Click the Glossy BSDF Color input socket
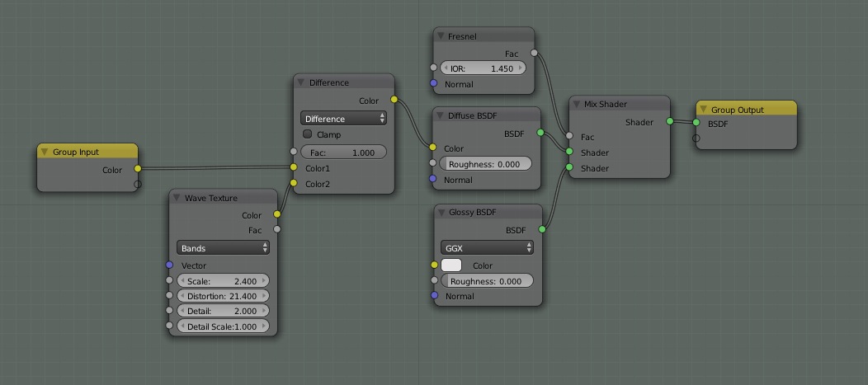 435,265
